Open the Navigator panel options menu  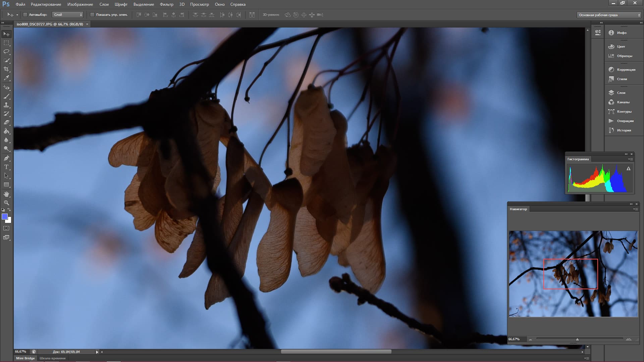coord(635,209)
